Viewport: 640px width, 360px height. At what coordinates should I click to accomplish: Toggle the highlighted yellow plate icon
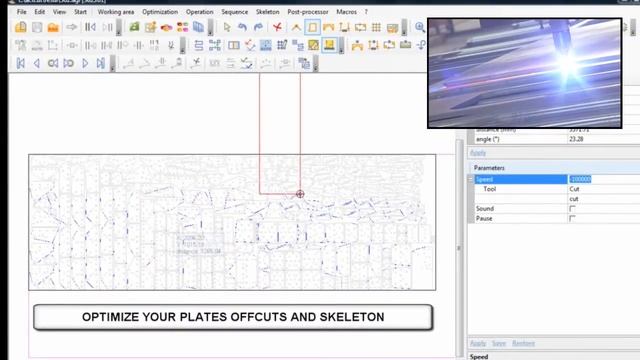click(x=329, y=45)
